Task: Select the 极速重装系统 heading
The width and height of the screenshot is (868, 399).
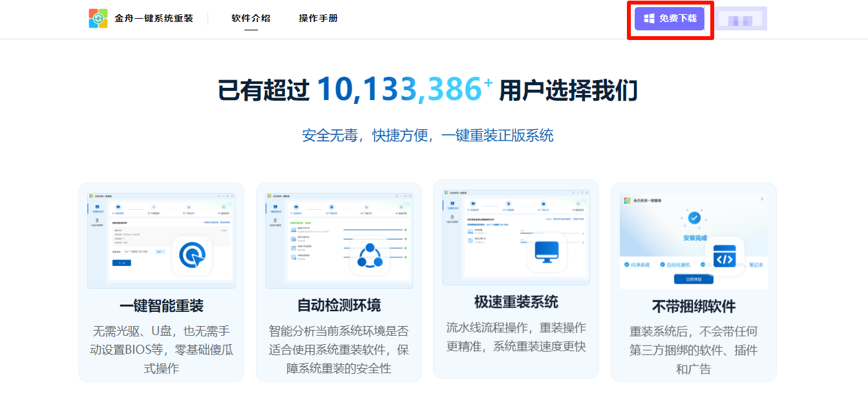Action: click(516, 302)
